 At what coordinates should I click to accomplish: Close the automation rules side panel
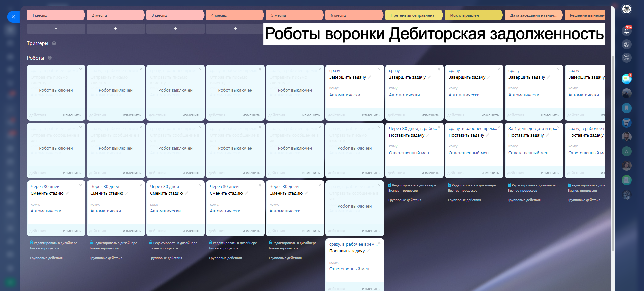[x=13, y=17]
